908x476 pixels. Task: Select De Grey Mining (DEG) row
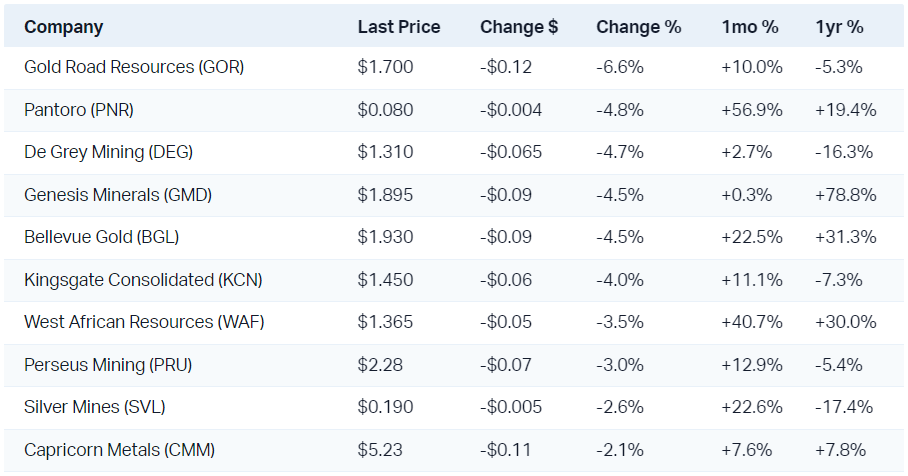coord(108,152)
